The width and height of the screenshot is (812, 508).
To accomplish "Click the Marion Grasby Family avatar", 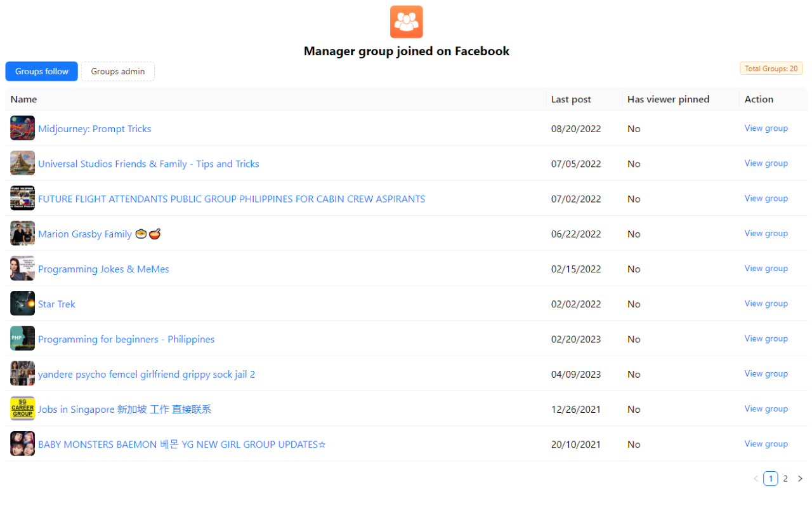I will coord(22,233).
